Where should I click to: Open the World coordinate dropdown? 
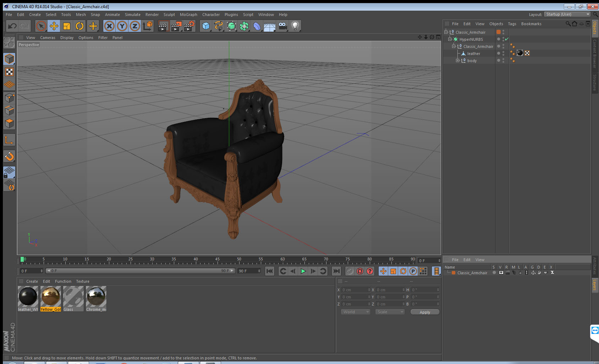pos(356,312)
